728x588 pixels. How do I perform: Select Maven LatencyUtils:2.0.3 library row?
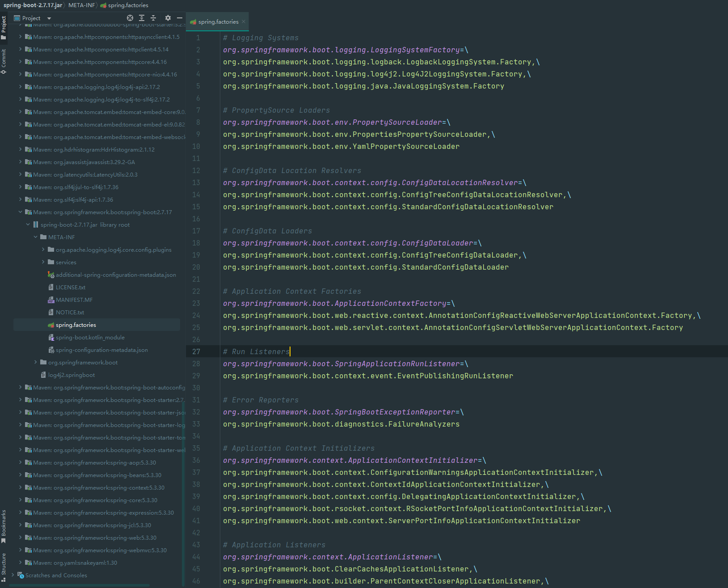(97, 174)
